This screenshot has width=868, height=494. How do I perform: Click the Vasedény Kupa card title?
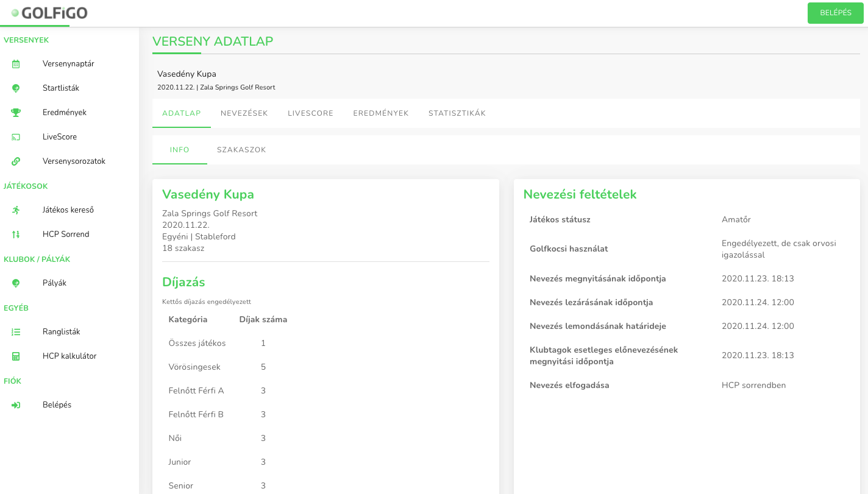coord(208,195)
